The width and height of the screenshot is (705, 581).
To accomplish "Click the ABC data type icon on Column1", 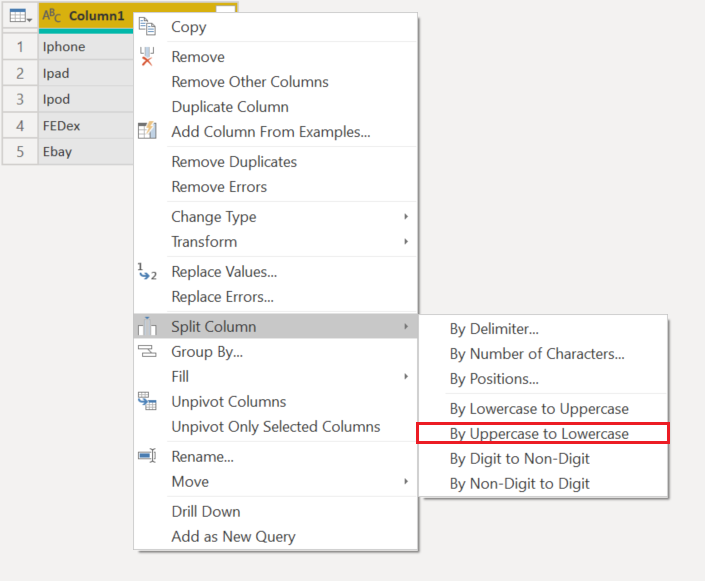I will [52, 16].
